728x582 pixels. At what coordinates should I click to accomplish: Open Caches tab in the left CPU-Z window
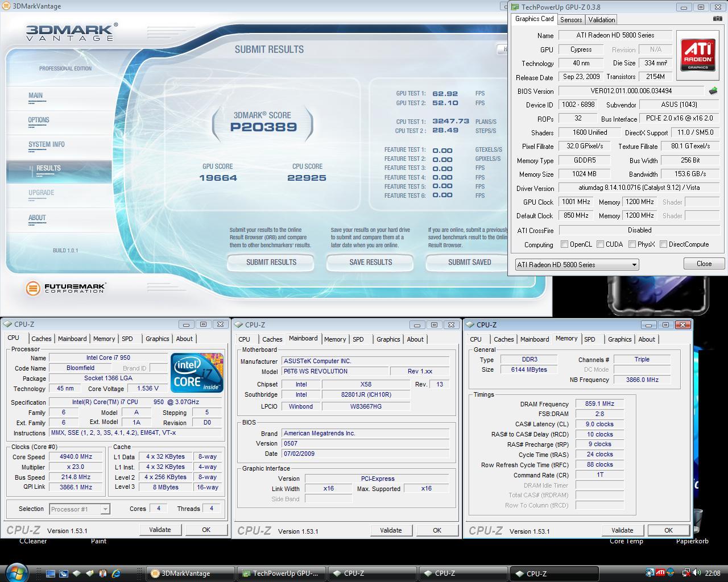(41, 339)
